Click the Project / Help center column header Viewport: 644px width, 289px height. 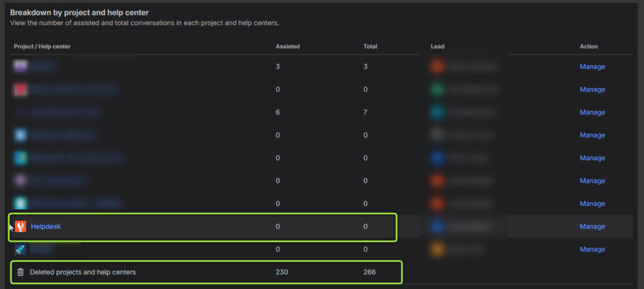coord(42,46)
